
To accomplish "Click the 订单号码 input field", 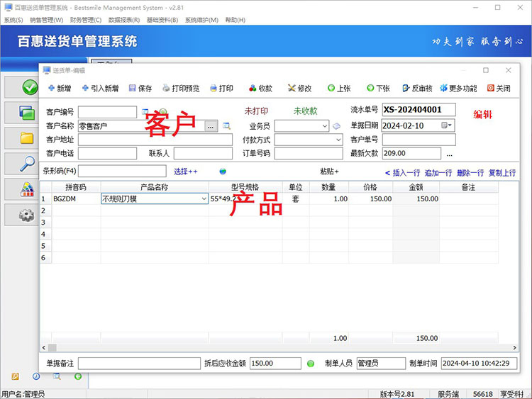I will click(309, 154).
